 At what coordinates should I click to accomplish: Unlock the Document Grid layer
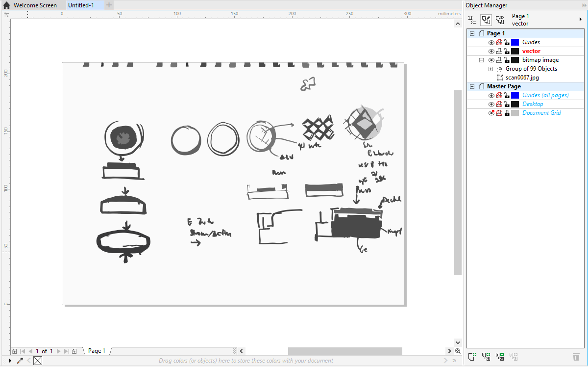pyautogui.click(x=507, y=113)
